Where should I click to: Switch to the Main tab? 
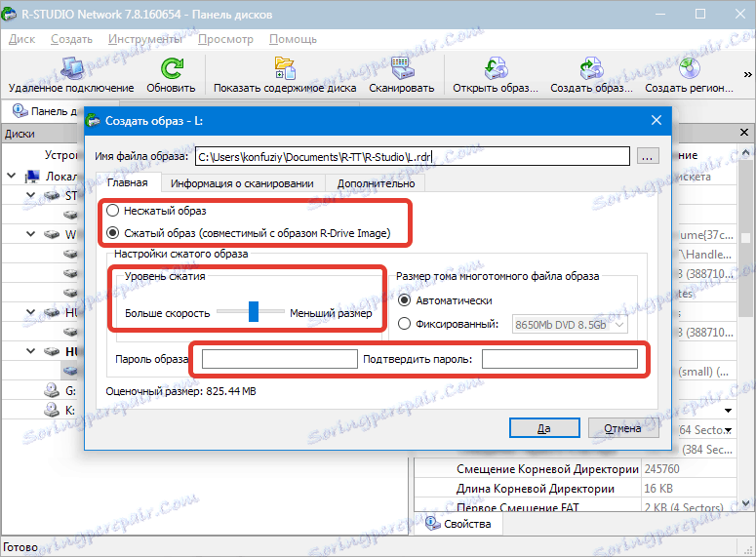point(127,182)
